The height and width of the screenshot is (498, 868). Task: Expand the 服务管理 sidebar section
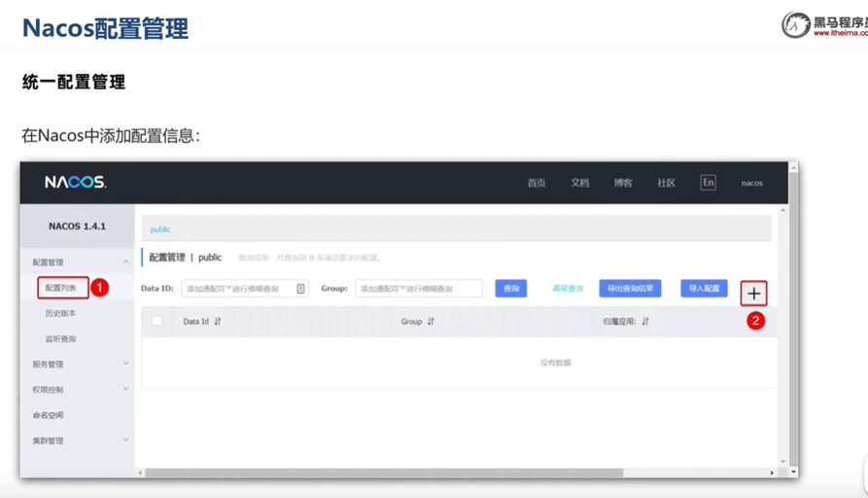[x=125, y=364]
